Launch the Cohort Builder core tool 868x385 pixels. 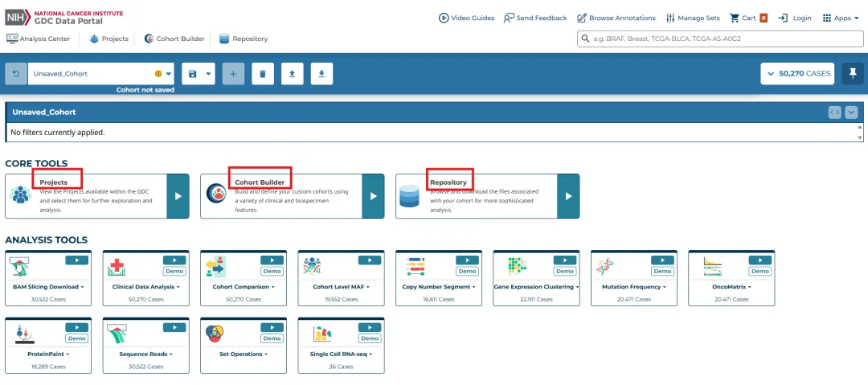373,196
